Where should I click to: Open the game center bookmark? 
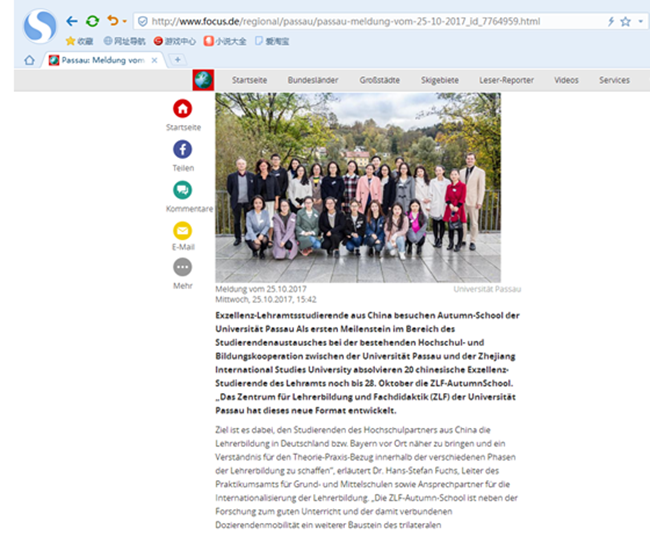[175, 41]
